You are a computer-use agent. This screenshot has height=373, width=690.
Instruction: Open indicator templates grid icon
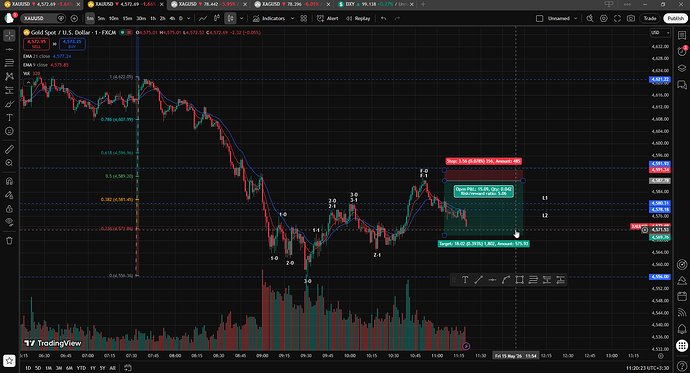click(304, 18)
